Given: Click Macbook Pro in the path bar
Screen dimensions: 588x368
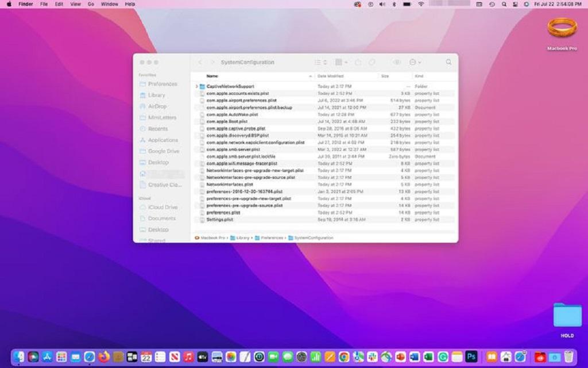Looking at the screenshot, I should [210, 238].
